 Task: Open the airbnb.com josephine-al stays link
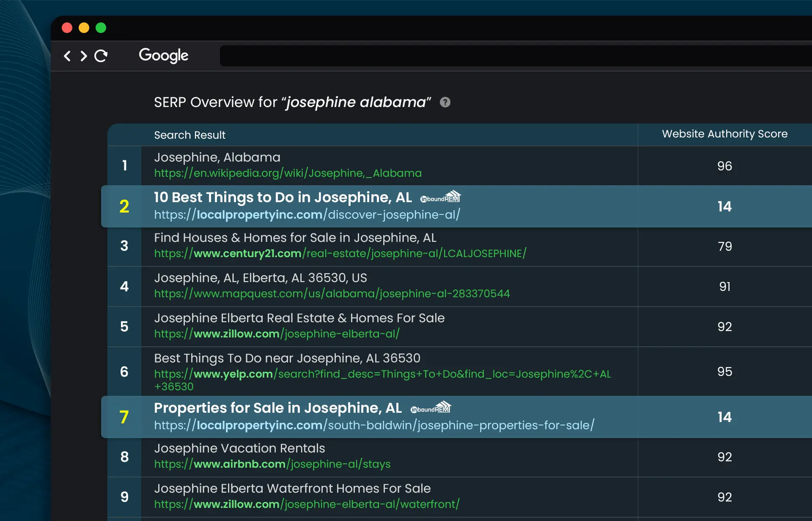(x=272, y=464)
